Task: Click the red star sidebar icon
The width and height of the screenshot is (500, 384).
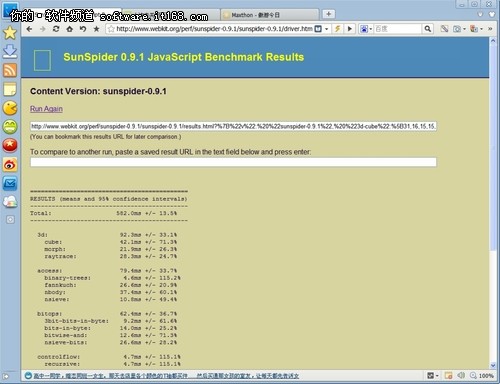Action: pyautogui.click(x=10, y=145)
